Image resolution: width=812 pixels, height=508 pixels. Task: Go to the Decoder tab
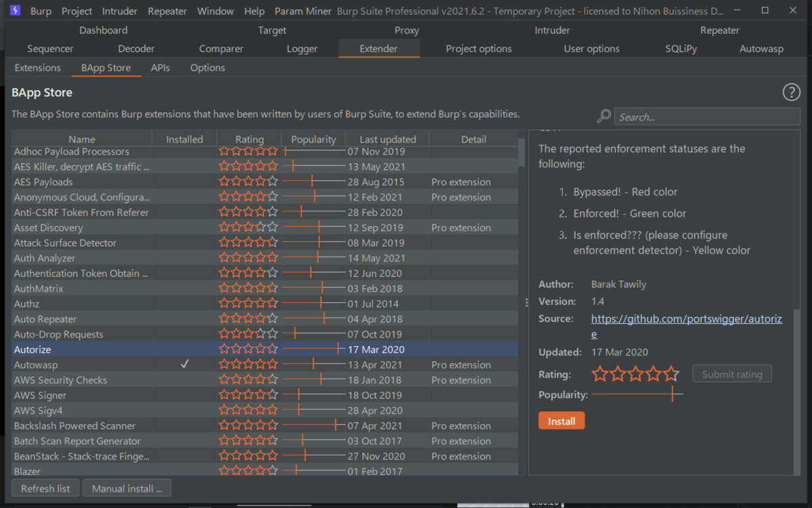coord(136,49)
